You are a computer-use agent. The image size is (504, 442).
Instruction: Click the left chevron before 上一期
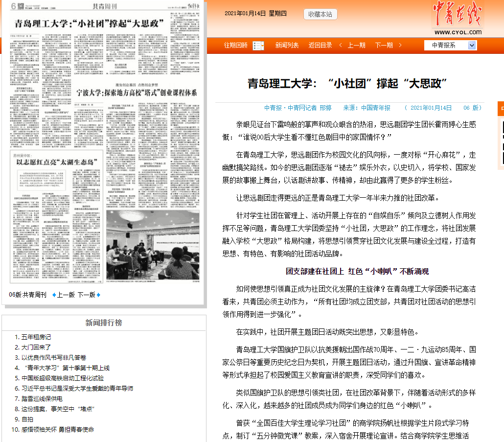coord(341,45)
